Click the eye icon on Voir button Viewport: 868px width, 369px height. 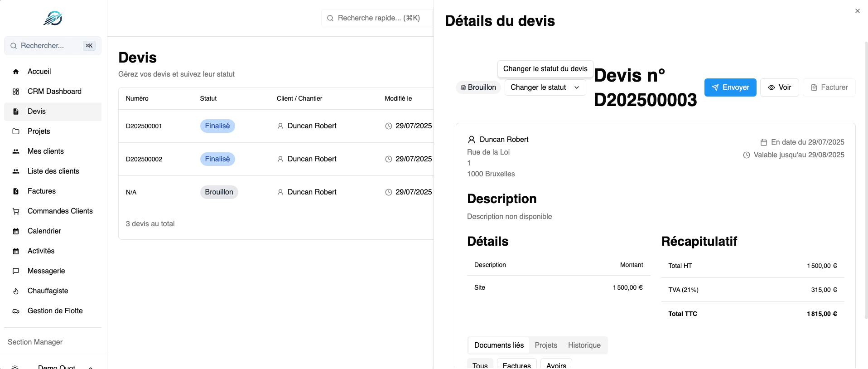click(x=772, y=87)
